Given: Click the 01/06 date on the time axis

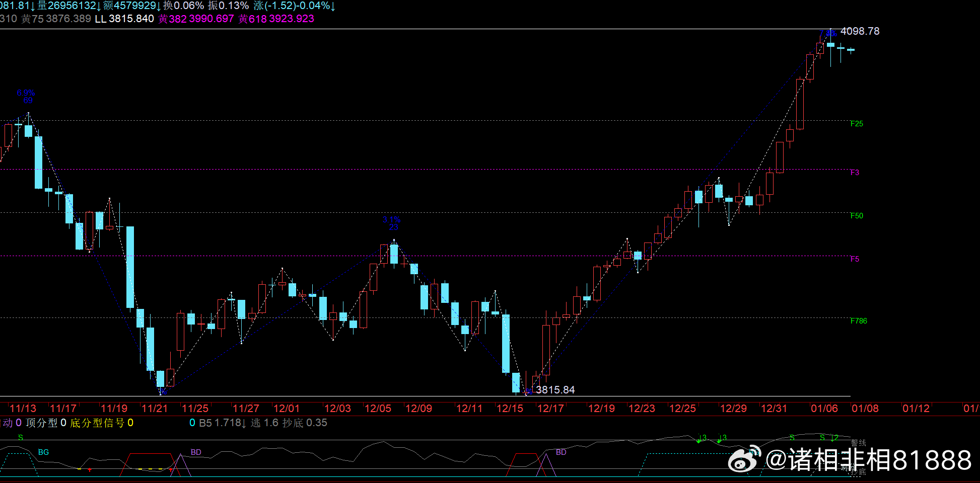Looking at the screenshot, I should click(825, 409).
